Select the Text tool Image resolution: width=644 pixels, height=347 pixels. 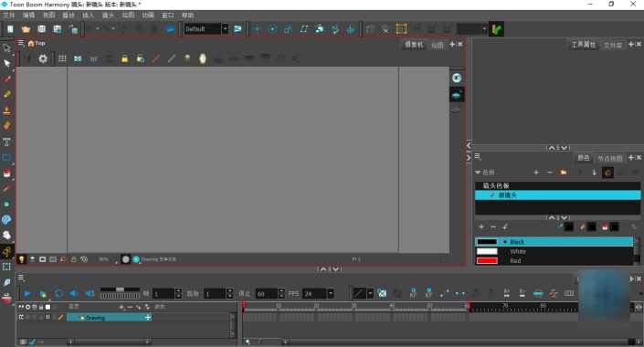(6, 142)
